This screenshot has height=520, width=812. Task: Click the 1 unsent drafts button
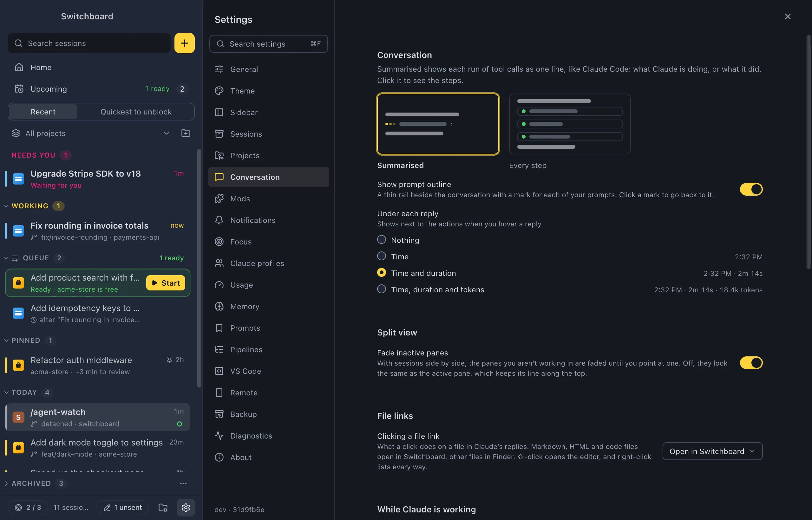click(x=123, y=507)
